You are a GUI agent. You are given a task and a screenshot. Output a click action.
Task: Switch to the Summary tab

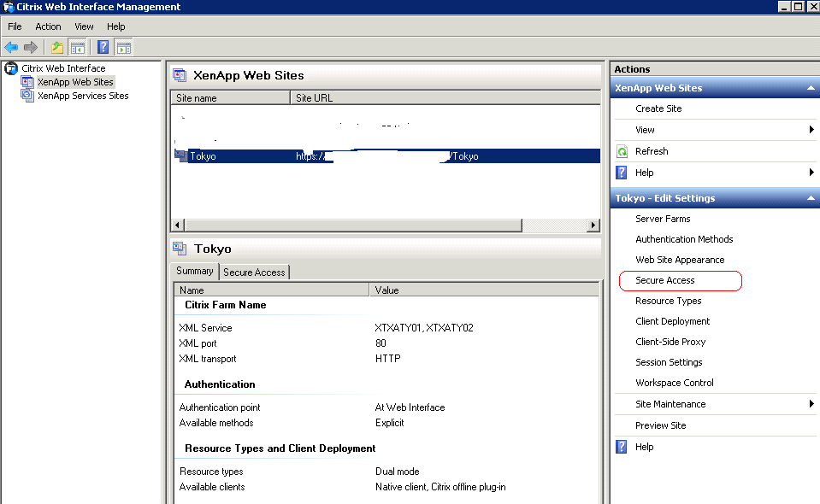tap(195, 271)
